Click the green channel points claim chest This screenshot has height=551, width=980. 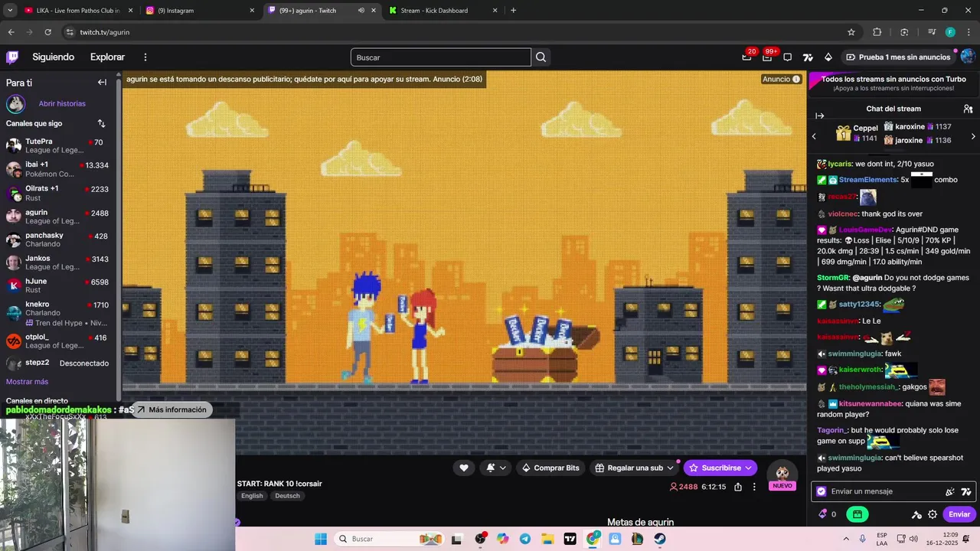click(x=857, y=514)
